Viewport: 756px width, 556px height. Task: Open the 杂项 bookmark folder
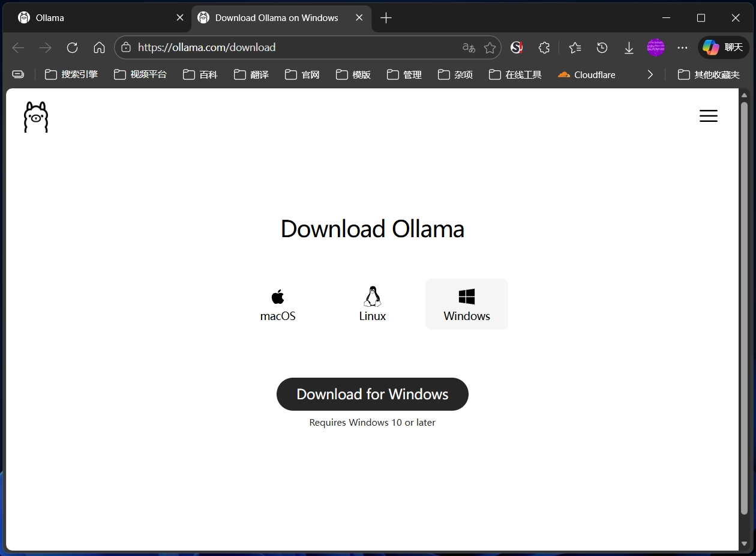click(x=455, y=74)
